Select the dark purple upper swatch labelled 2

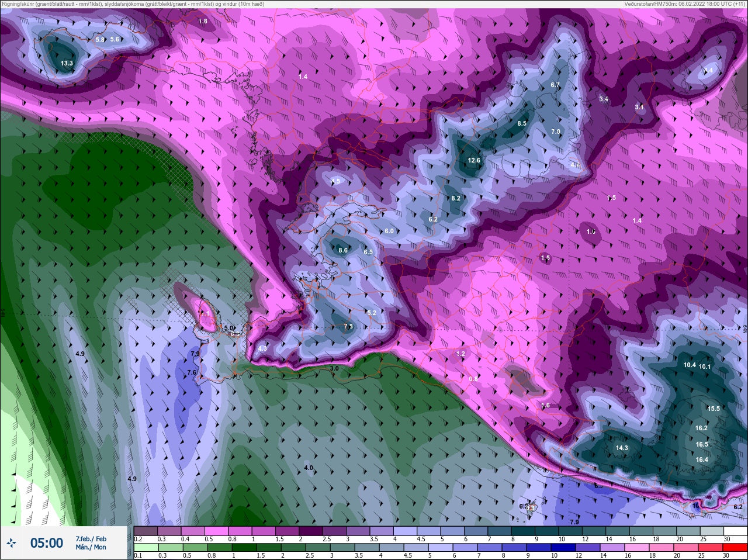pos(310,531)
